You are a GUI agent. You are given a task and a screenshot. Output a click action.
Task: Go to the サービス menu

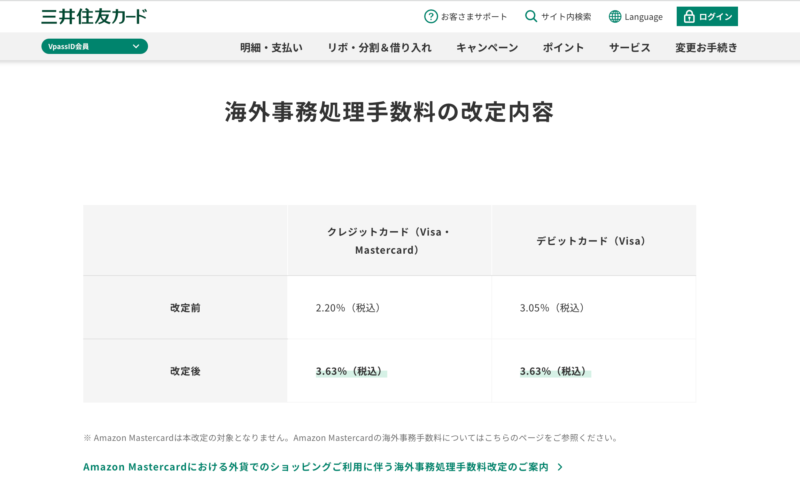(630, 47)
